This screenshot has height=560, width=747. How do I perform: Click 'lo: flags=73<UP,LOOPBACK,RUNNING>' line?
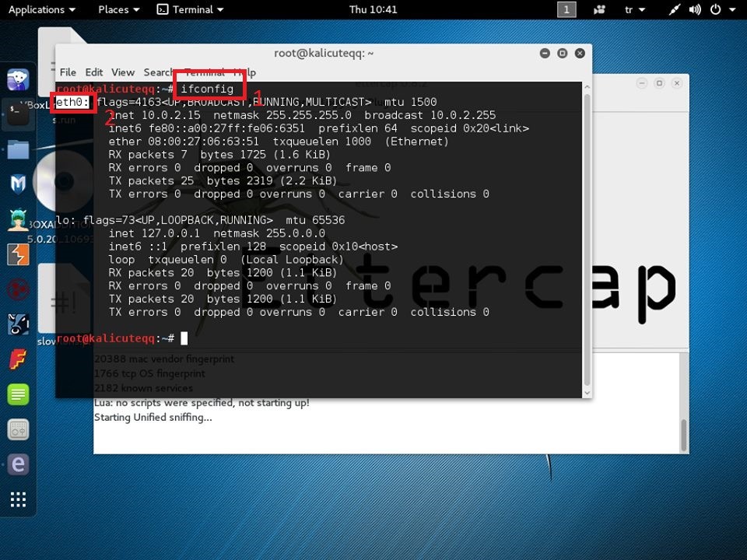pyautogui.click(x=164, y=220)
